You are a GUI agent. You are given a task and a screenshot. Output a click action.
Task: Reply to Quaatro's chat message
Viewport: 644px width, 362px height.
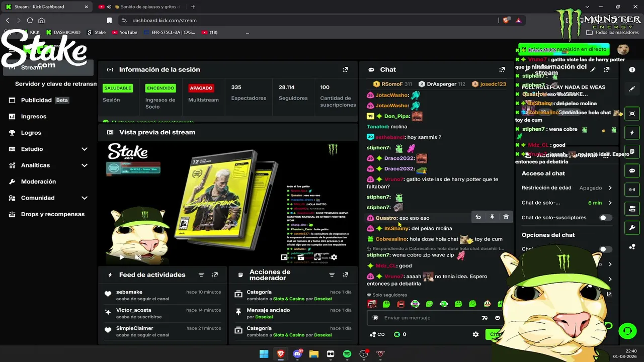pos(478,217)
